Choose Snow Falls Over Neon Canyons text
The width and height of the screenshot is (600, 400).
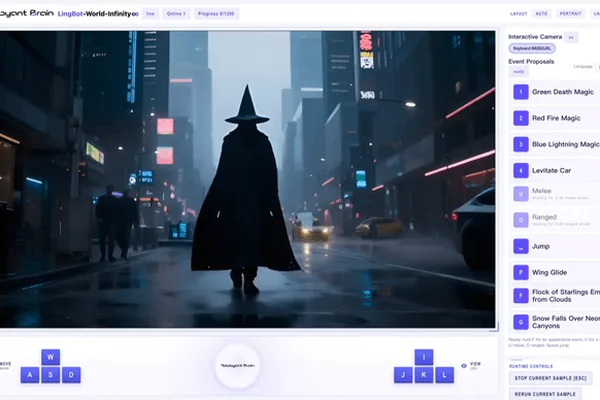(x=566, y=322)
